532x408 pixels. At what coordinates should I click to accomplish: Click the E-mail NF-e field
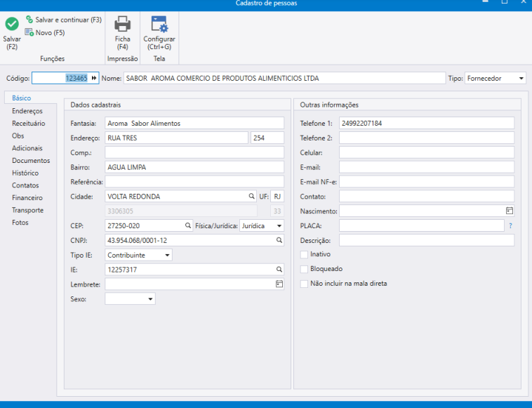pyautogui.click(x=427, y=182)
